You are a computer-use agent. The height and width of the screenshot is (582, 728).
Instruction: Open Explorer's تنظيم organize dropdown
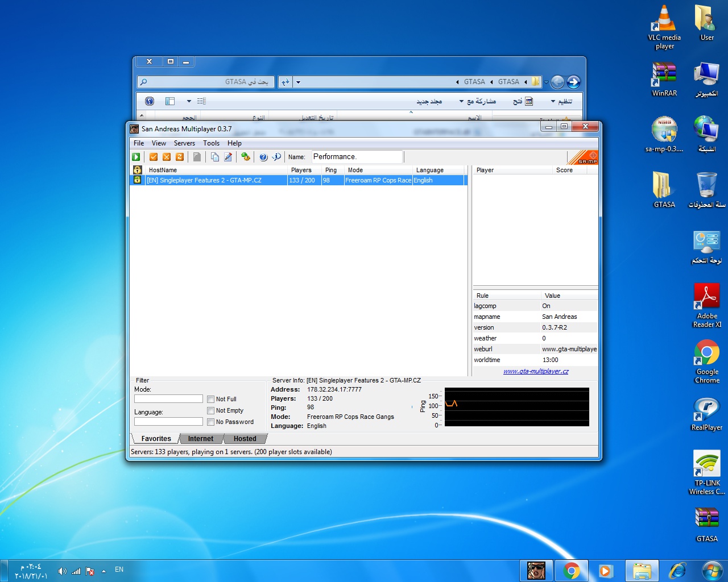(561, 101)
